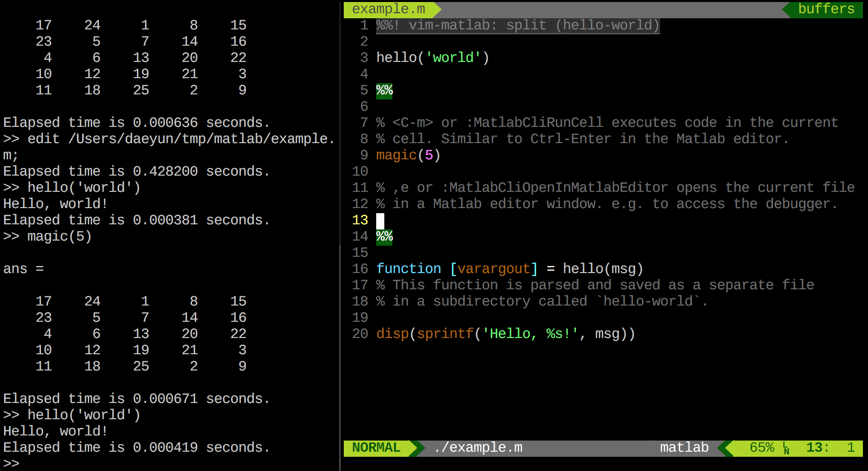Screen dimensions: 868x471
Task: Click varargout in the function definition
Action: (x=494, y=269)
